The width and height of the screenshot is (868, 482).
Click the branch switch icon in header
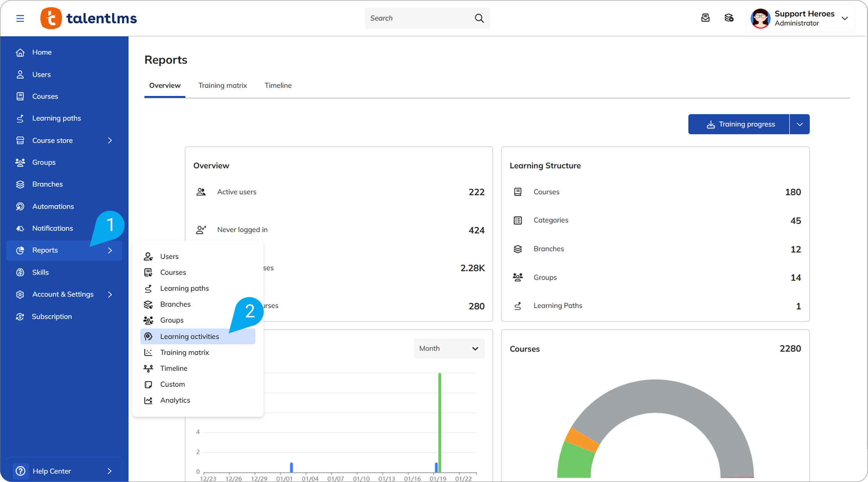tap(728, 18)
